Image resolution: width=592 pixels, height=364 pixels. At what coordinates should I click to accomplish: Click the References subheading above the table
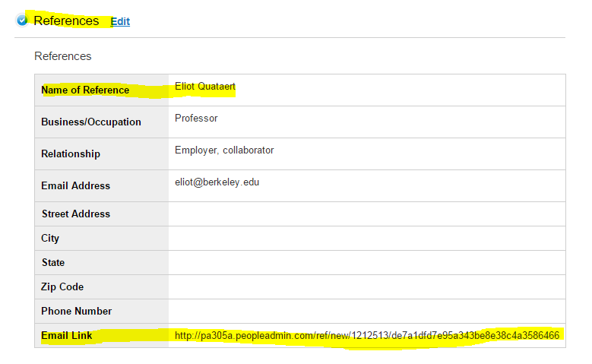(62, 56)
